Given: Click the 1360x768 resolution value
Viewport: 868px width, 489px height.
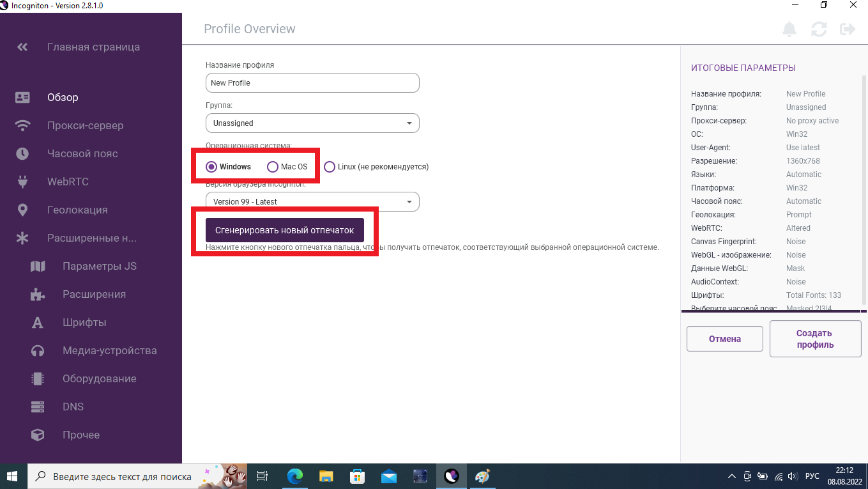Looking at the screenshot, I should 803,161.
